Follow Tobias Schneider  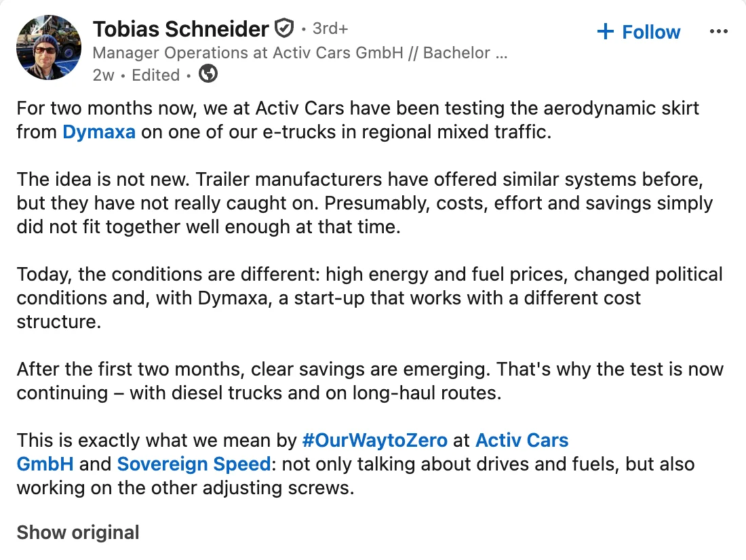pyautogui.click(x=638, y=31)
